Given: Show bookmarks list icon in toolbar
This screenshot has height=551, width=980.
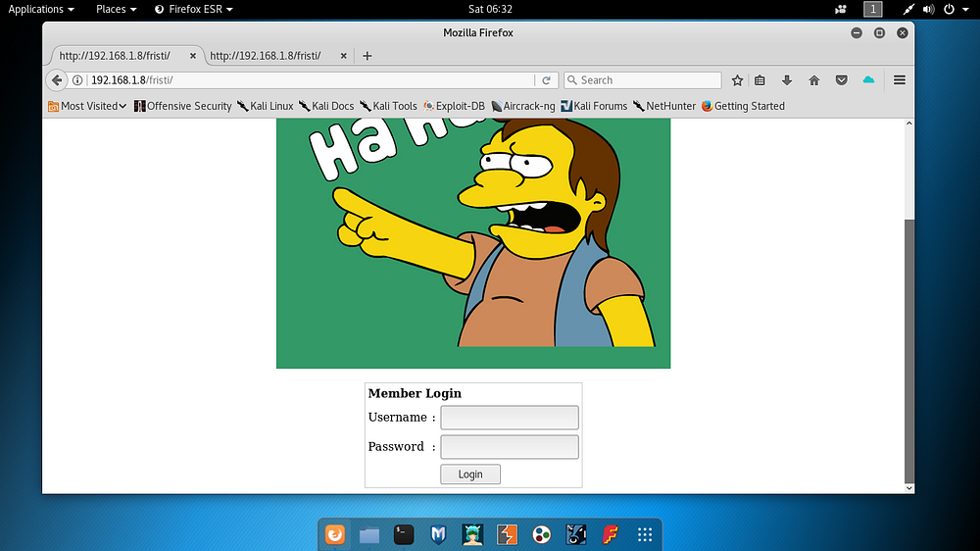Looking at the screenshot, I should pos(760,80).
